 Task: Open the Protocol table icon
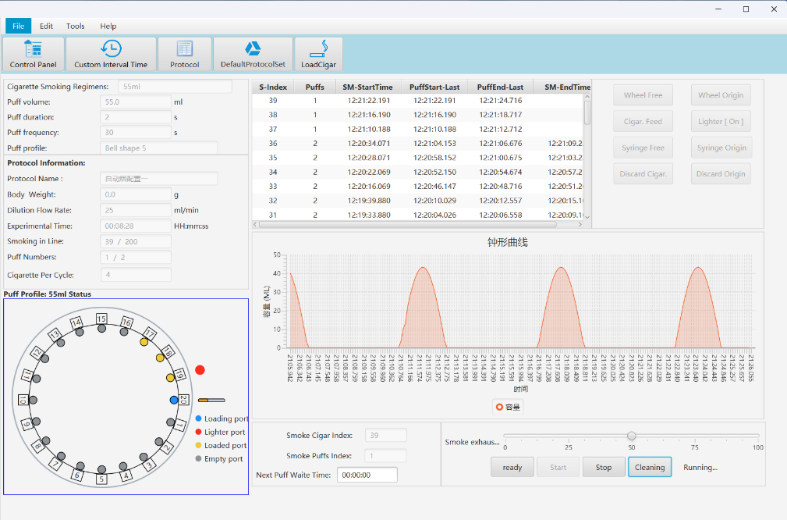point(184,49)
